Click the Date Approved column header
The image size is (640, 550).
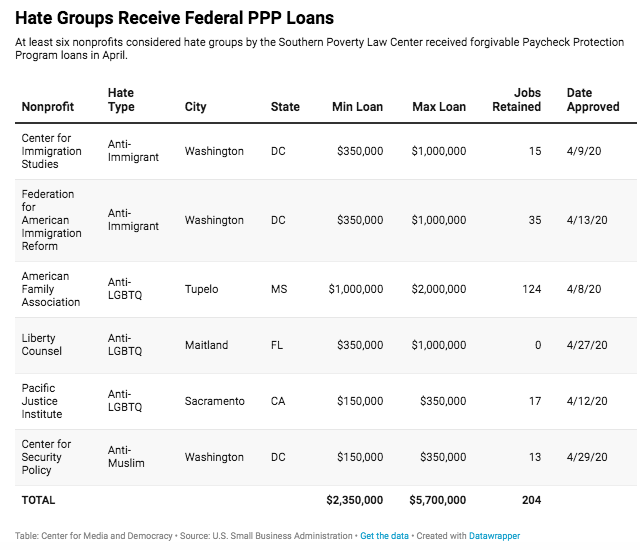[x=592, y=100]
